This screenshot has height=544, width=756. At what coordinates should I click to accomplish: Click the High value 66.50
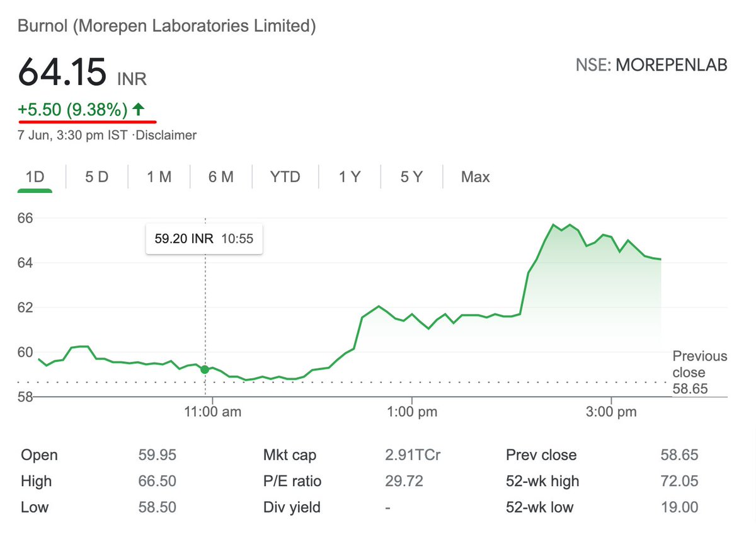coord(157,482)
